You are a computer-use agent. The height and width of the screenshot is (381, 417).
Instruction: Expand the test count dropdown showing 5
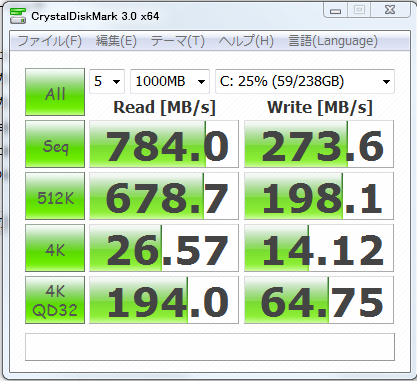(x=107, y=81)
